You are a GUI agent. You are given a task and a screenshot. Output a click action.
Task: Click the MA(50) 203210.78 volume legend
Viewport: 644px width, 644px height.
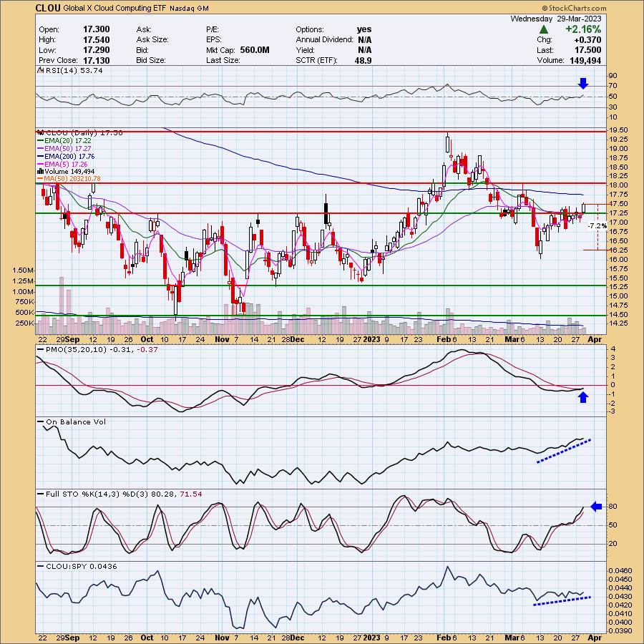click(x=72, y=179)
